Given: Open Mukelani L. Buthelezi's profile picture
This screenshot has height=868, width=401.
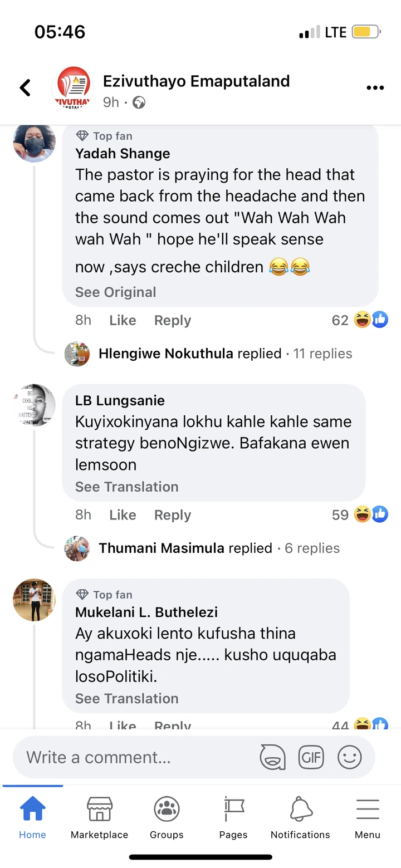Looking at the screenshot, I should point(35,600).
